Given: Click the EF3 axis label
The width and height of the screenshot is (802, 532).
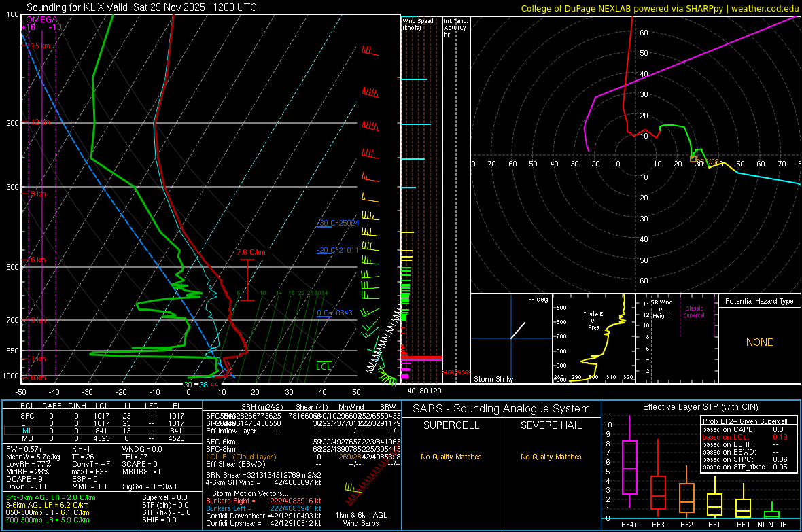Looking at the screenshot, I should 658,525.
